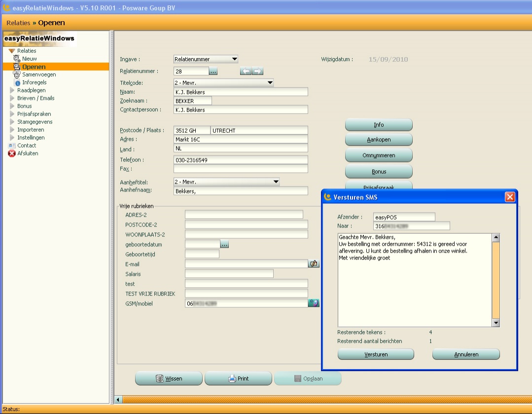Click the Salaris field
The height and width of the screenshot is (414, 532).
(229, 274)
